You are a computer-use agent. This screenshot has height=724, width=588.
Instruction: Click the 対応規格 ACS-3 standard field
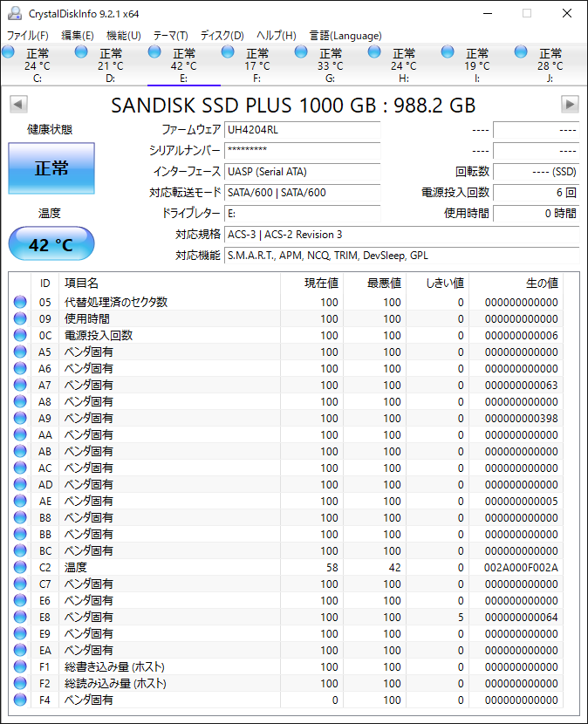402,234
